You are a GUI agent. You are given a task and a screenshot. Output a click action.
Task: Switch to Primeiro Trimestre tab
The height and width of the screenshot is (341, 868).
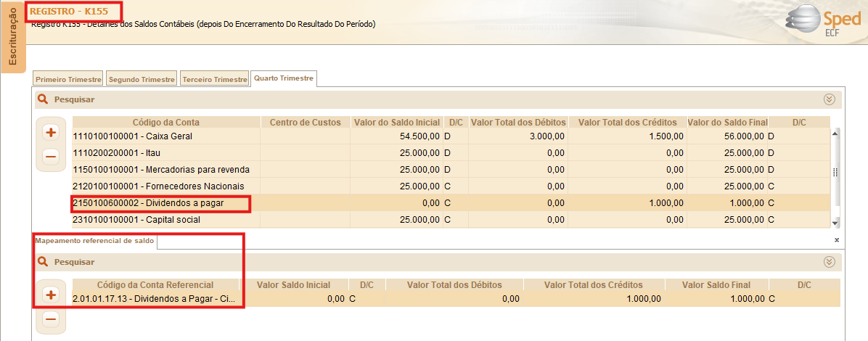(x=68, y=79)
